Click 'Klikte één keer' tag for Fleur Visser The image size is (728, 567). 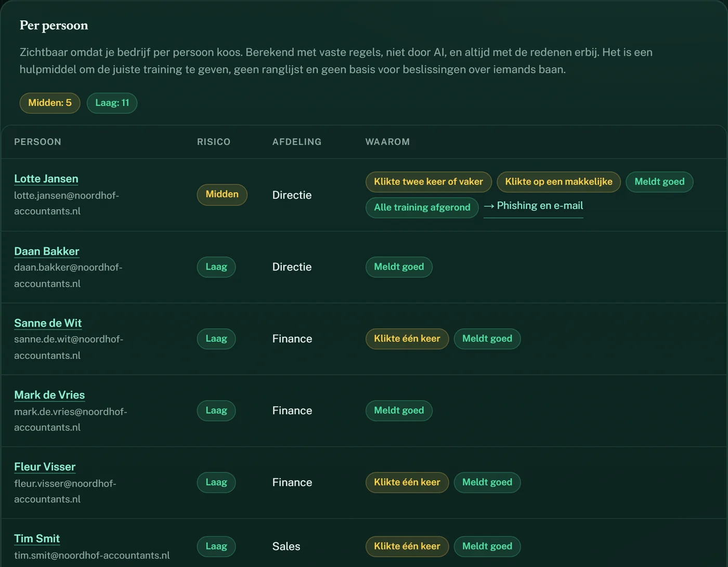pyautogui.click(x=407, y=482)
